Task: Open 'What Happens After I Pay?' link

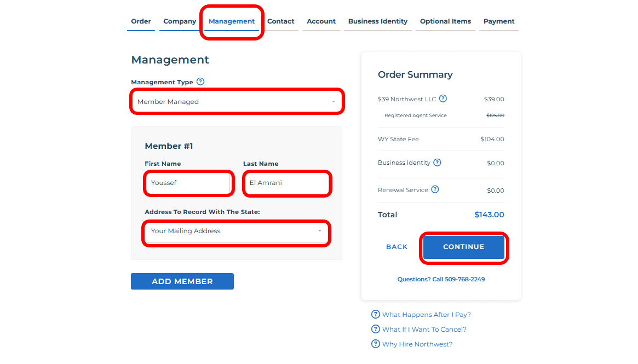Action: coord(426,315)
